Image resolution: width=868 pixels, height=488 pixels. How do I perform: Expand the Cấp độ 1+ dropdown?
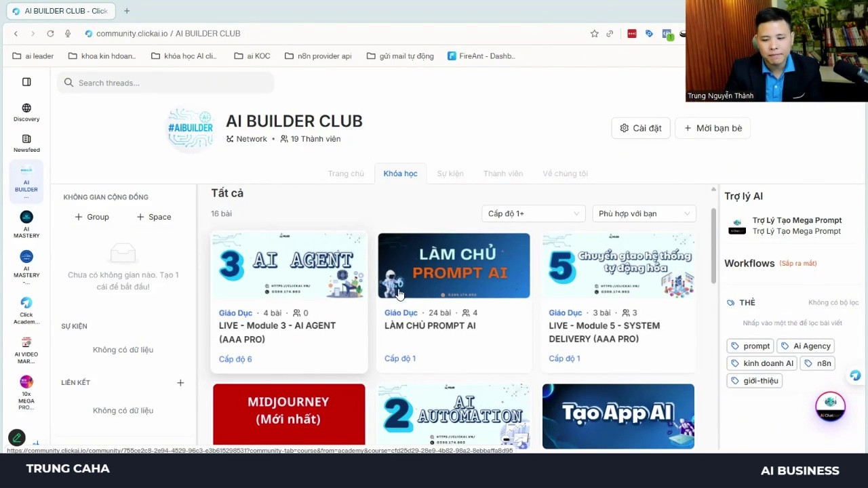tap(533, 213)
